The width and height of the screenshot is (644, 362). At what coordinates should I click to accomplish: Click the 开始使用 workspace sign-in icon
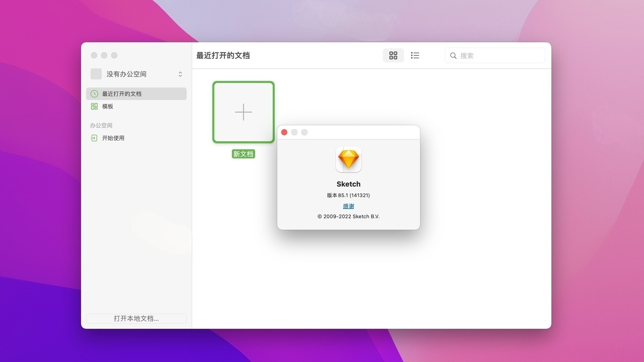[x=94, y=138]
